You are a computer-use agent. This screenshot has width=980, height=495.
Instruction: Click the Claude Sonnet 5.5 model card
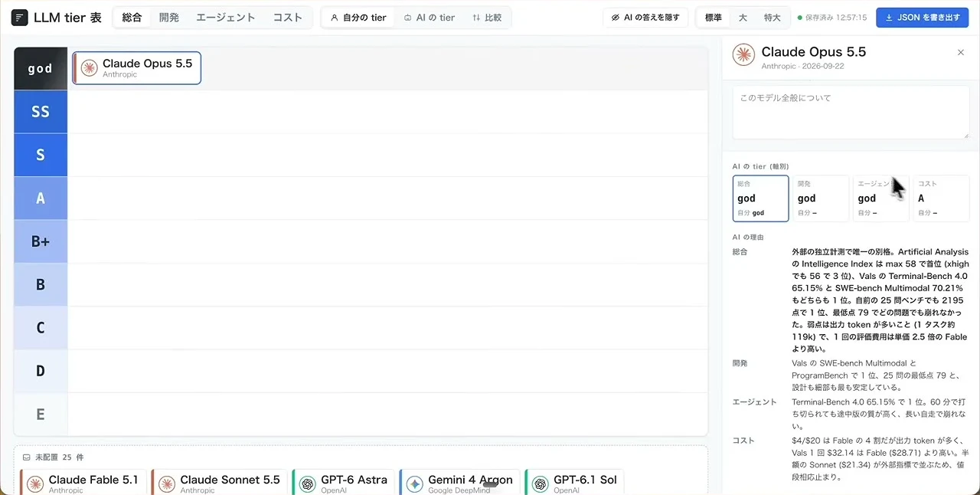[219, 482]
